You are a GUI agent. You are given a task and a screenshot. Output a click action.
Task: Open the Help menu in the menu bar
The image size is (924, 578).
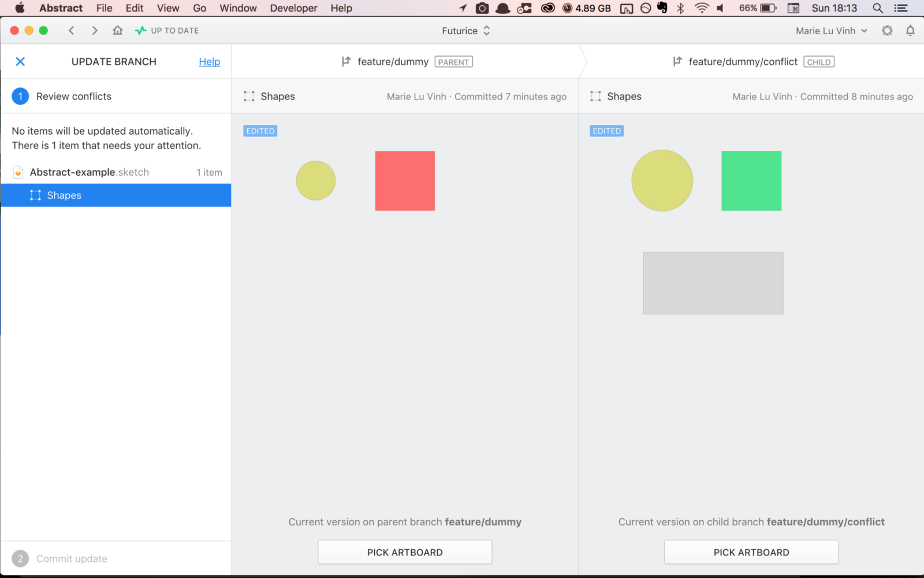[341, 8]
